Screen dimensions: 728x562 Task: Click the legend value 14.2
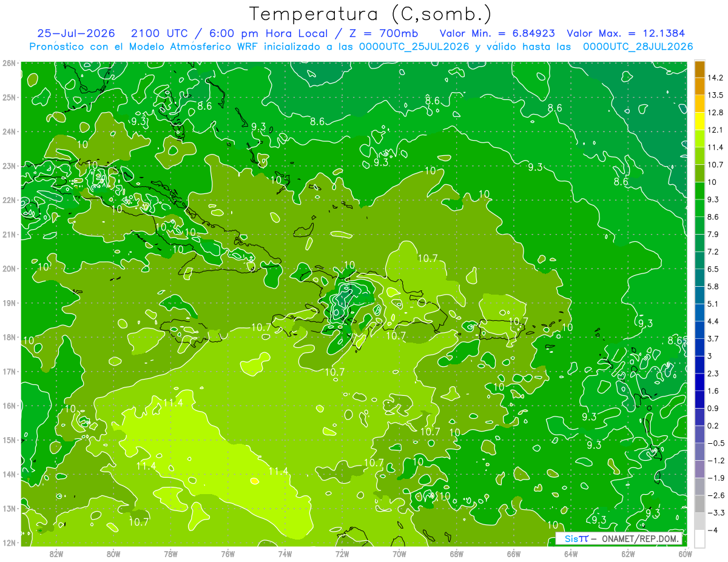coord(715,78)
